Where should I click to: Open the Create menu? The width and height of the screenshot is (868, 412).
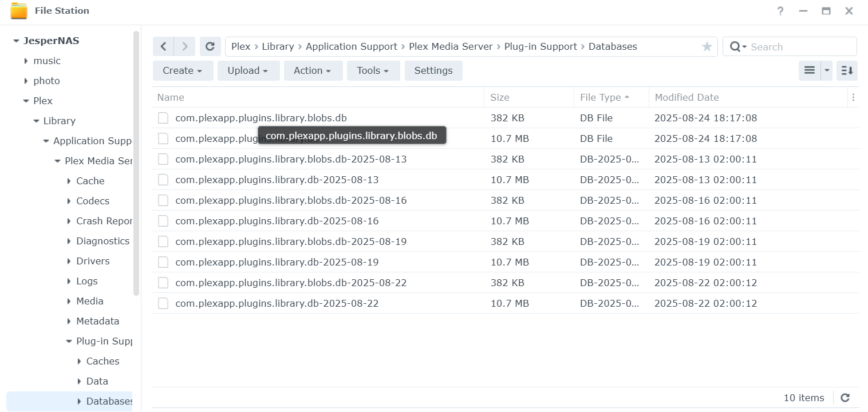[183, 70]
